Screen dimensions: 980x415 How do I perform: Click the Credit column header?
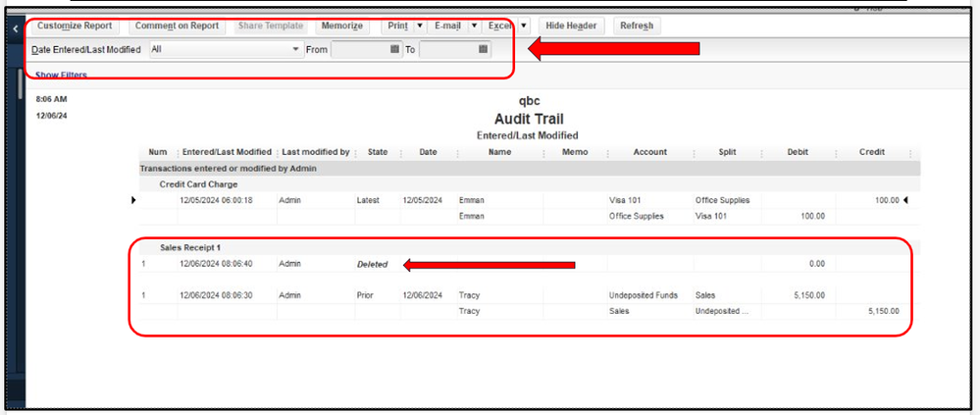click(x=872, y=152)
